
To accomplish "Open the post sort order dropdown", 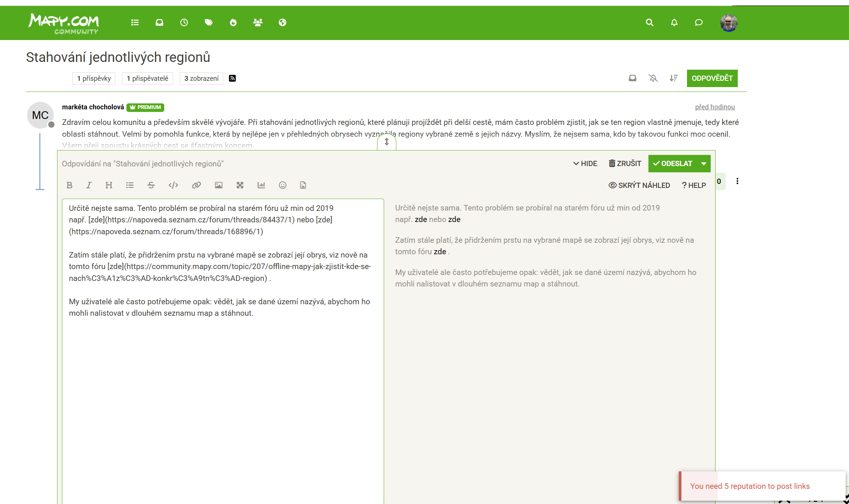I will (674, 78).
